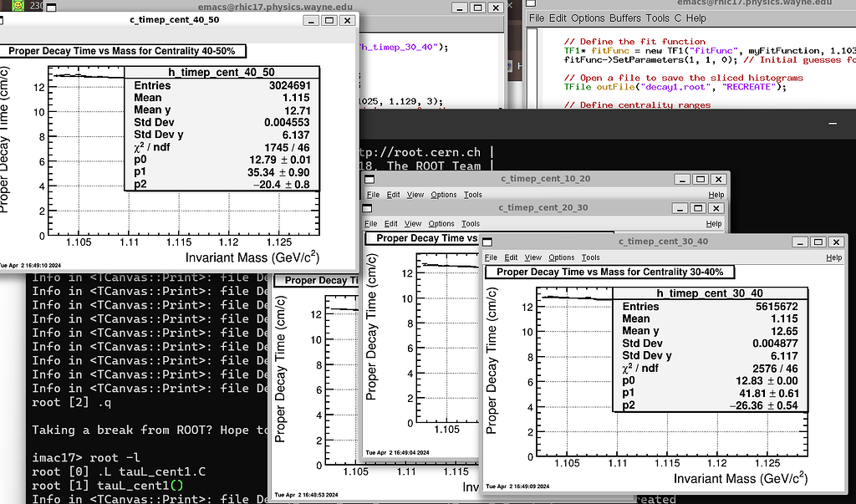Click the Centrality 30-40% plot title box
The width and height of the screenshot is (856, 504).
click(610, 272)
